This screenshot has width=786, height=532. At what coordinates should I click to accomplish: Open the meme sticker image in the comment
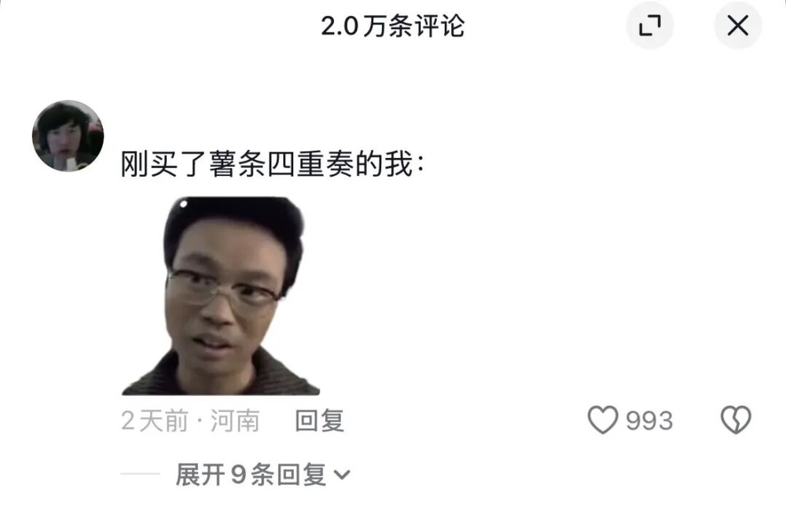(221, 296)
